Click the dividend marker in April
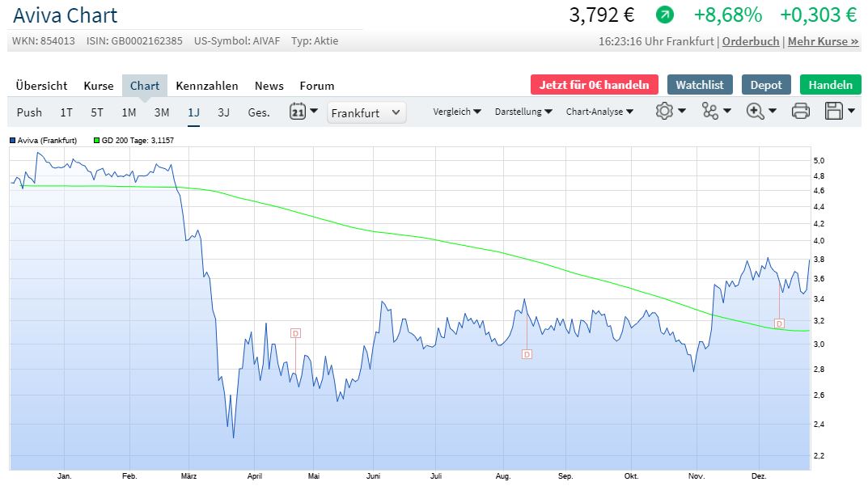The height and width of the screenshot is (486, 868). 295,333
